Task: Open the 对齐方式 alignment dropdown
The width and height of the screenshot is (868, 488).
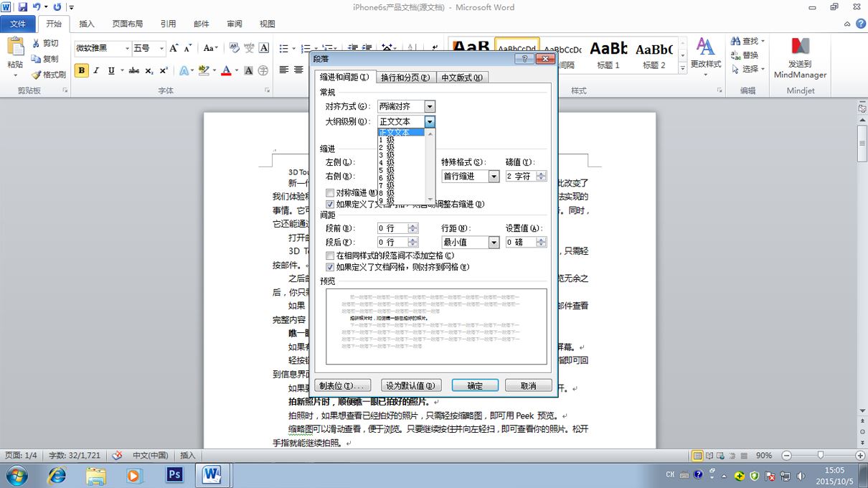Action: (x=430, y=107)
